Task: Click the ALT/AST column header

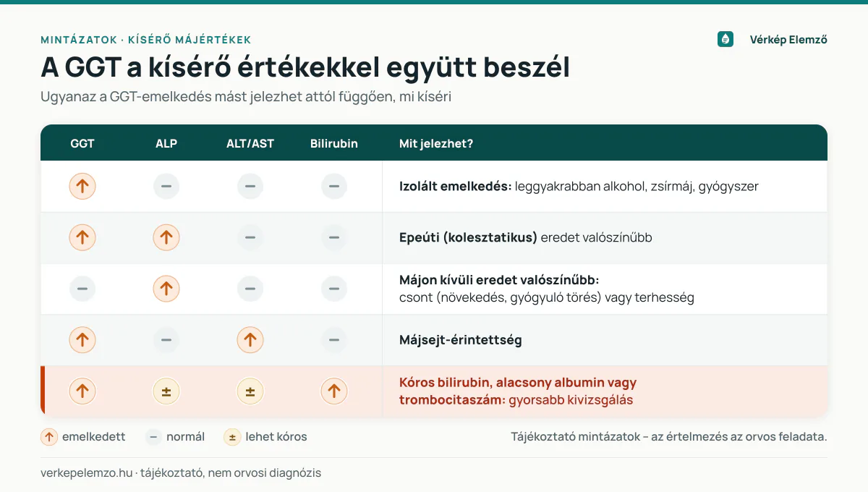Action: coord(250,143)
